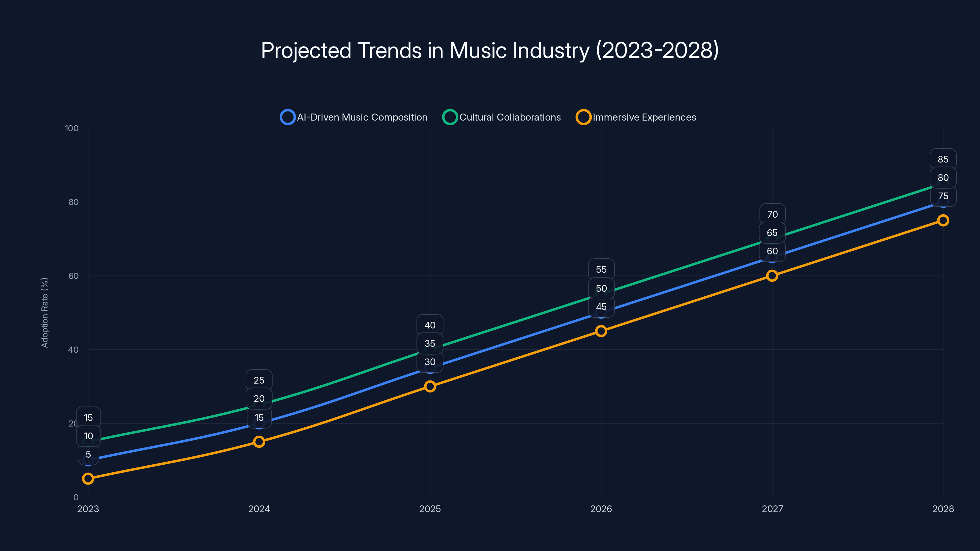Click the '85' data label at 2028
Image resolution: width=980 pixels, height=551 pixels.
[x=943, y=159]
